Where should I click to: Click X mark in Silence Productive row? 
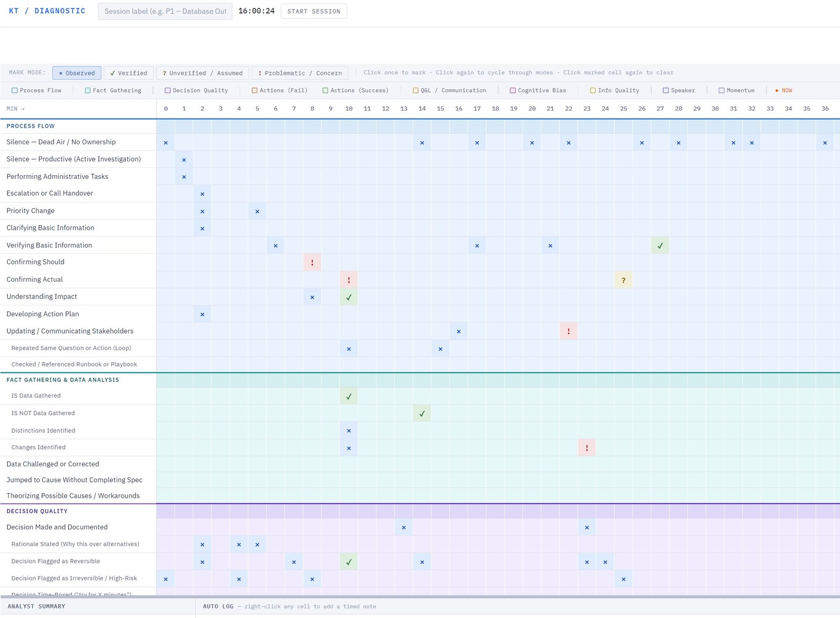184,159
